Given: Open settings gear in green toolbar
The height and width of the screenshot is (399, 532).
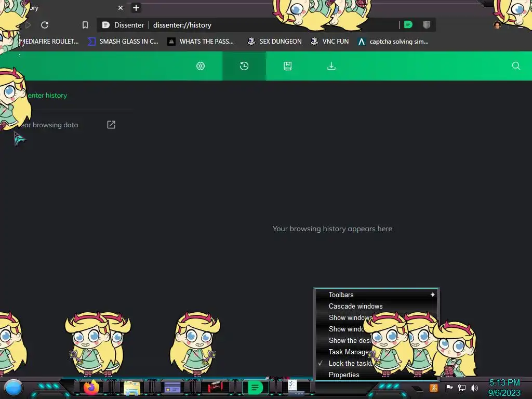Looking at the screenshot, I should (201, 66).
